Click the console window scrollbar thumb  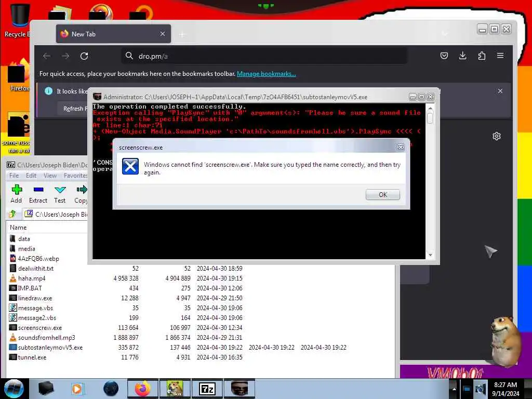click(x=430, y=118)
